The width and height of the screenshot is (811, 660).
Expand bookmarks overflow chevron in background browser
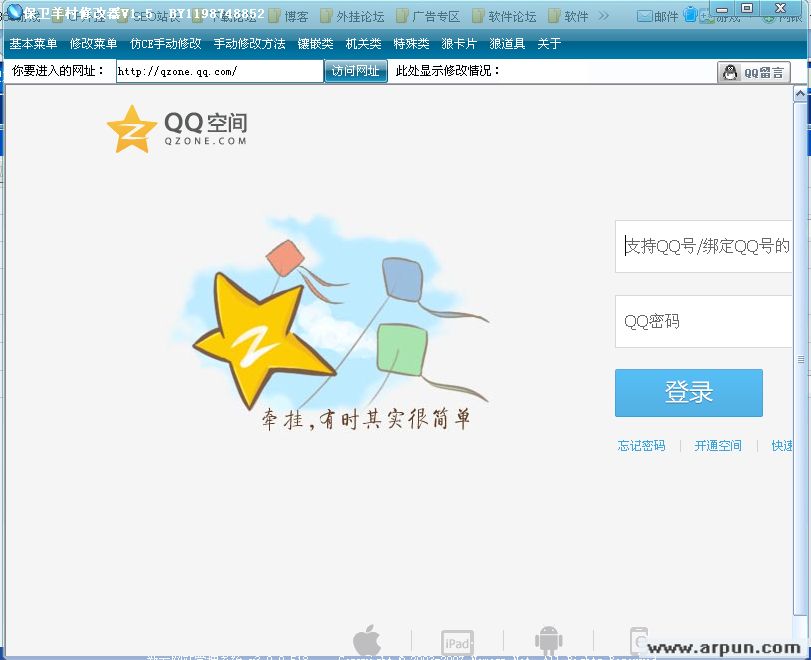[604, 16]
